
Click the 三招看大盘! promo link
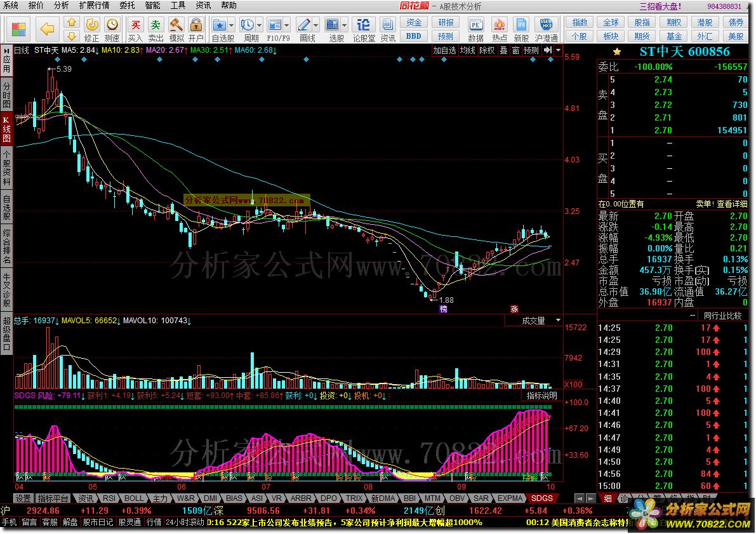pos(660,6)
